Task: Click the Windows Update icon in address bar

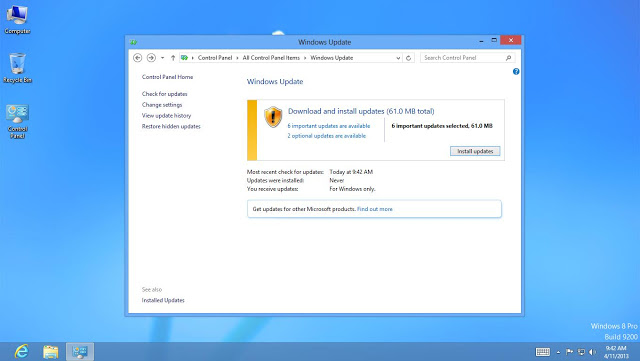Action: pos(184,58)
